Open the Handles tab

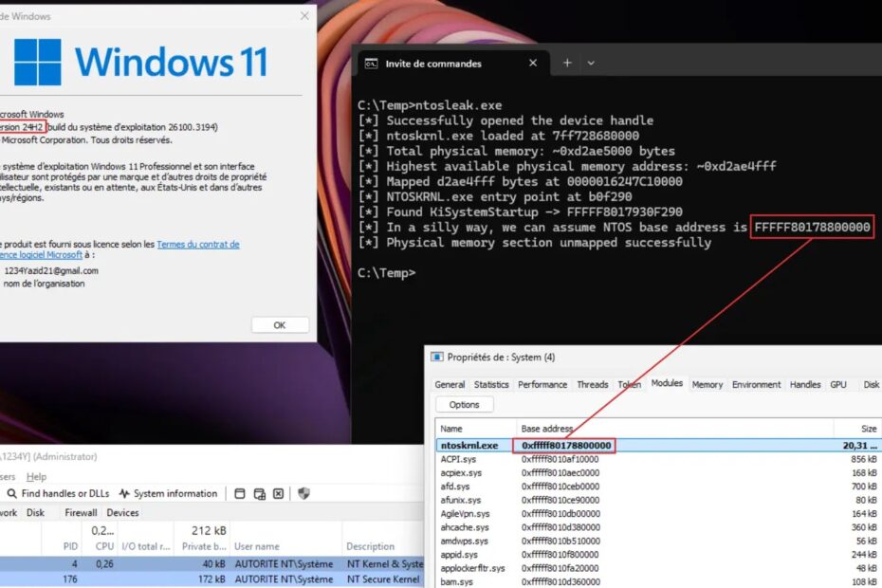[x=805, y=384]
